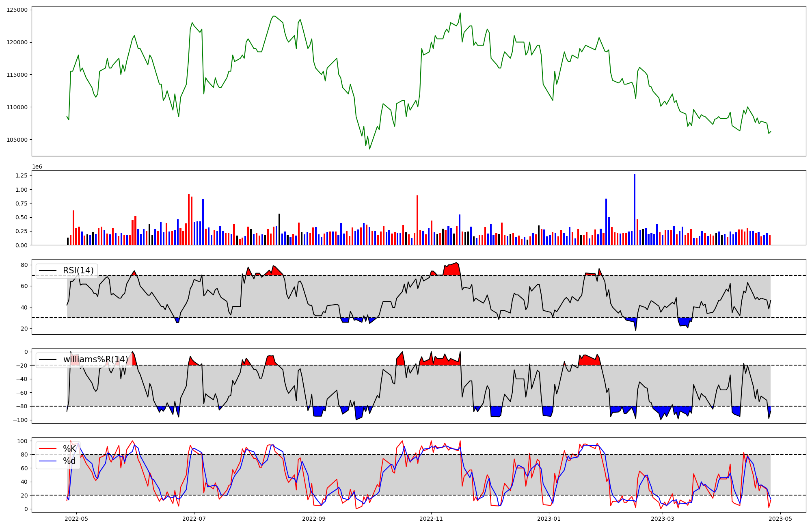The height and width of the screenshot is (528, 812).
Task: Click the 125000 price axis label
Action: pyautogui.click(x=17, y=10)
